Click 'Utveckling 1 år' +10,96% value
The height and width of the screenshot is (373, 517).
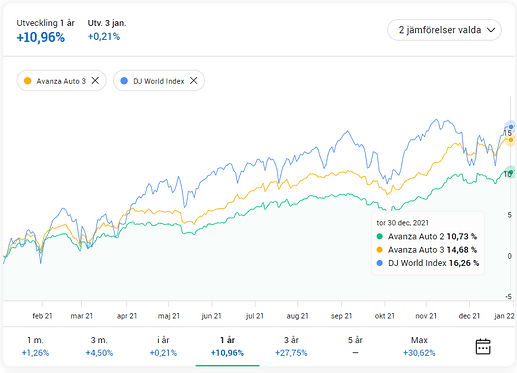click(41, 37)
